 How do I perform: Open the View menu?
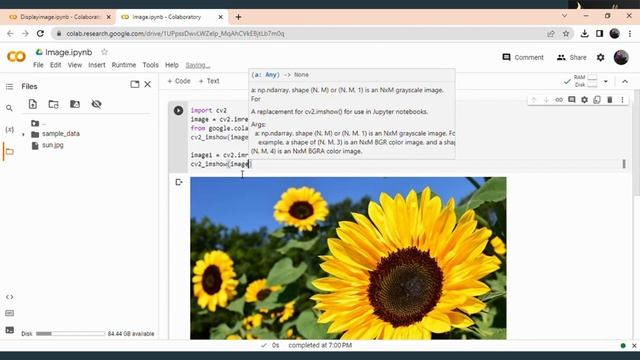coord(75,65)
